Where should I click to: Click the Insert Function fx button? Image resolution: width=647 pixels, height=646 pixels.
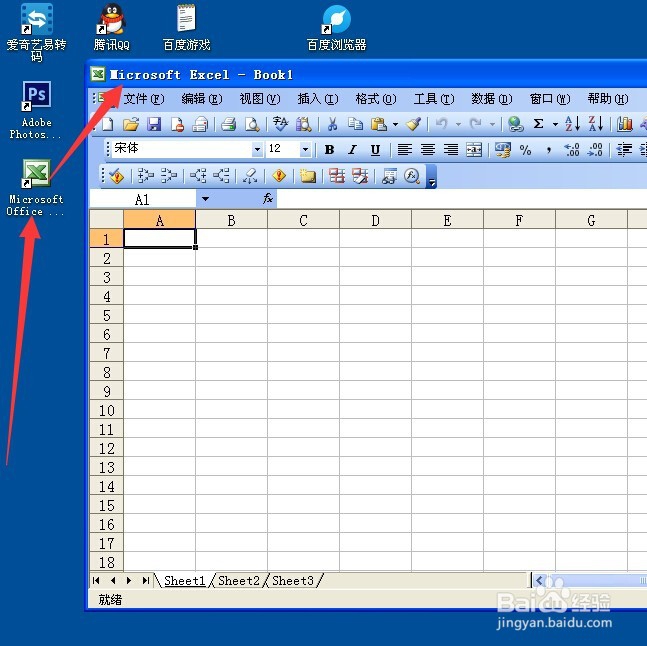pos(268,199)
